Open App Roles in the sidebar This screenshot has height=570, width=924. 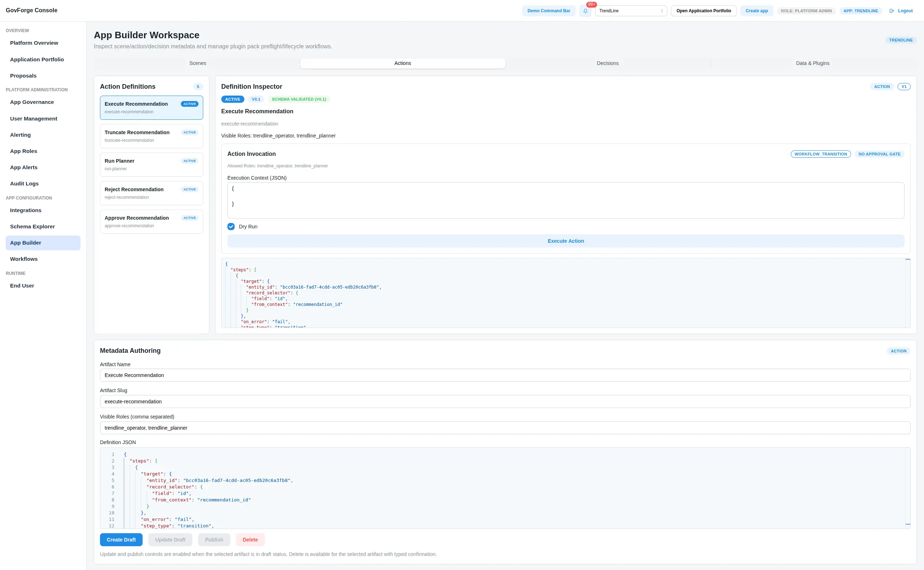(43, 151)
